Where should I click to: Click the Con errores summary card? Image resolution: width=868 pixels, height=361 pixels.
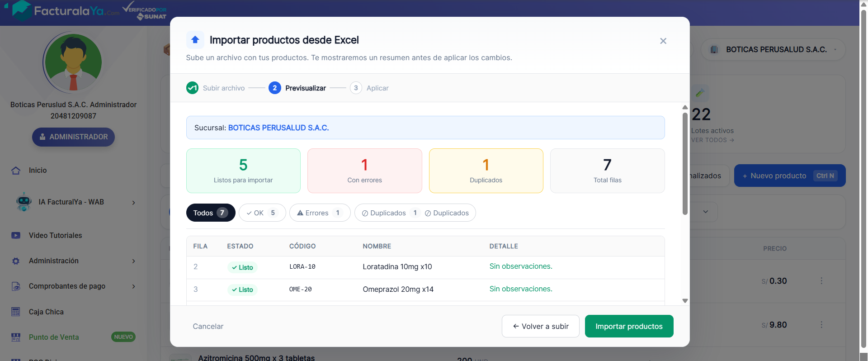coord(365,171)
